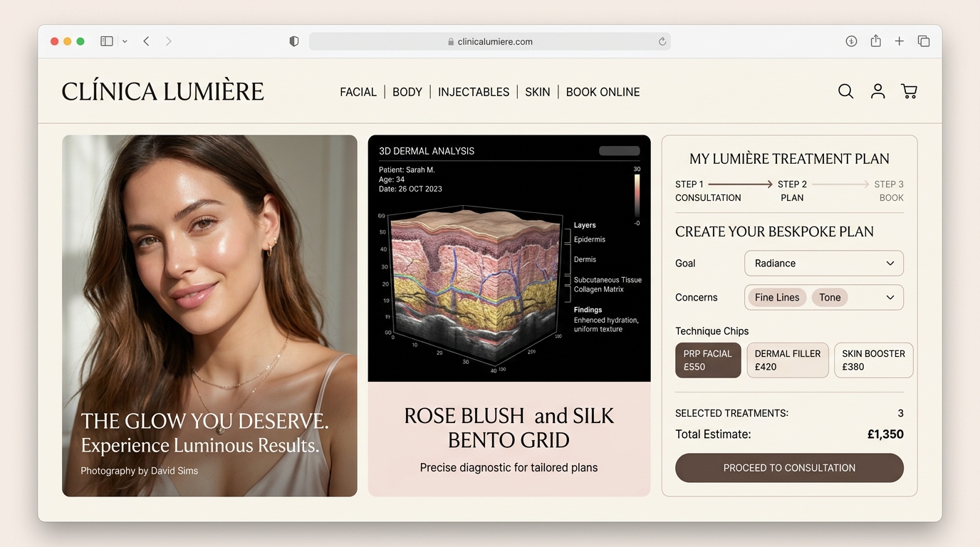Reload the page with the refresh icon
Image resolution: width=980 pixels, height=547 pixels.
point(662,41)
